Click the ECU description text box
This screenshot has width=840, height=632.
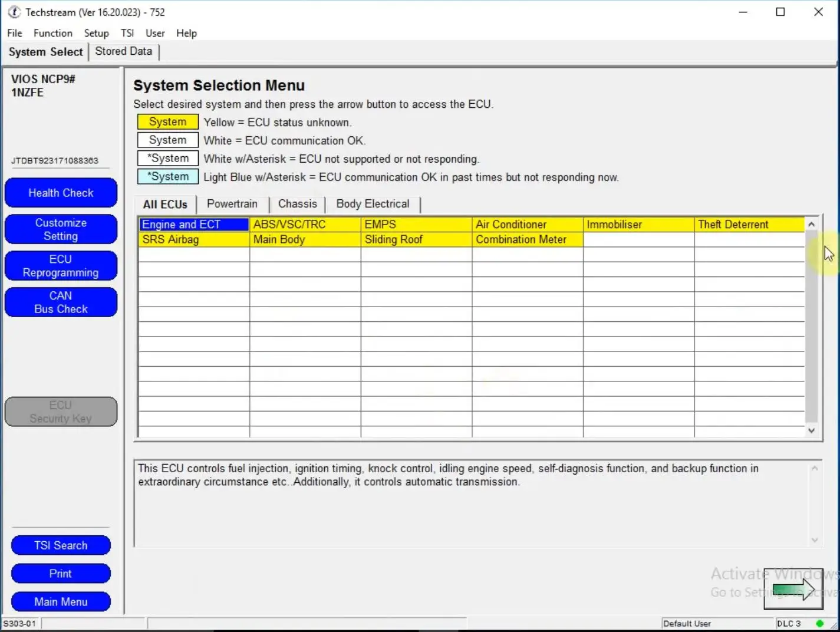coord(477,503)
